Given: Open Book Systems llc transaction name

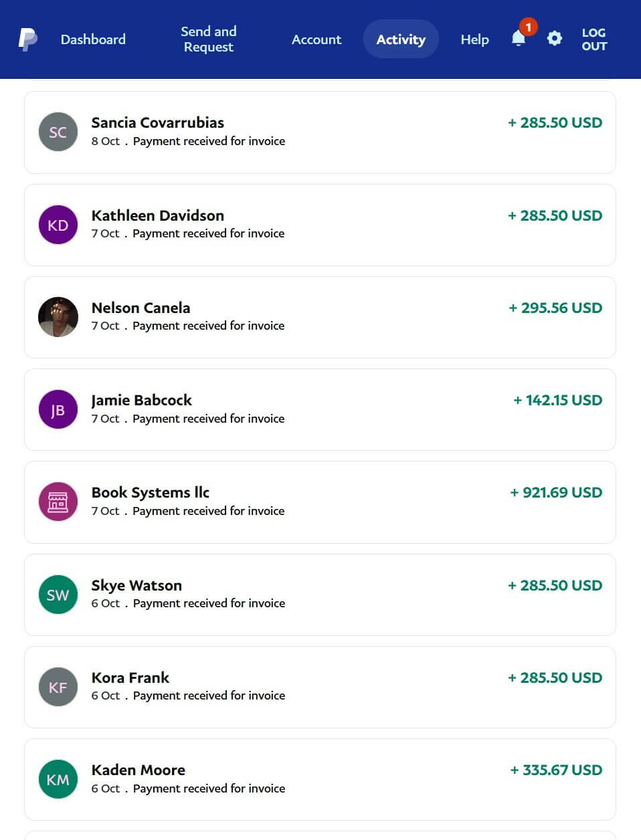Looking at the screenshot, I should pos(151,493).
